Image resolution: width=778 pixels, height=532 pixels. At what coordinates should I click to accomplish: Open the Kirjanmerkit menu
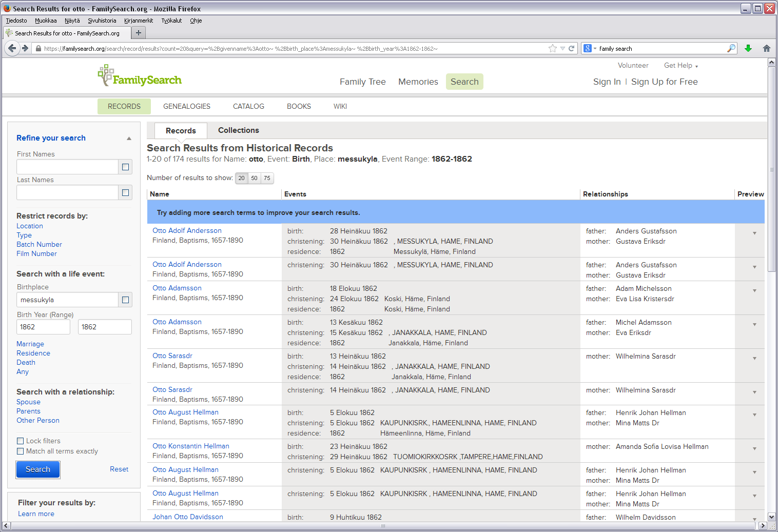click(x=139, y=21)
